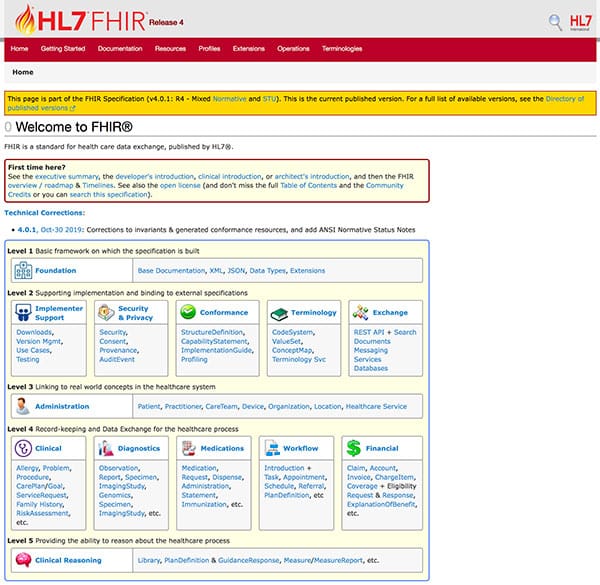Click the Foundation module icon
Viewport: 600px width, 585px height.
(x=23, y=271)
